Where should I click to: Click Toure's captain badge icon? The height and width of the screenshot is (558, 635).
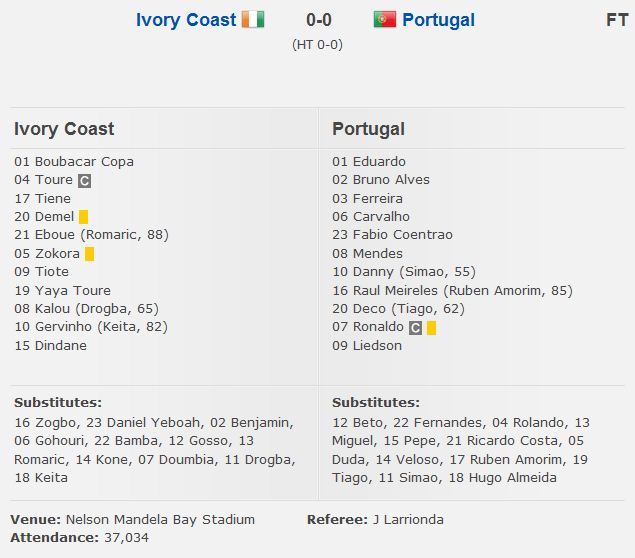pos(84,180)
